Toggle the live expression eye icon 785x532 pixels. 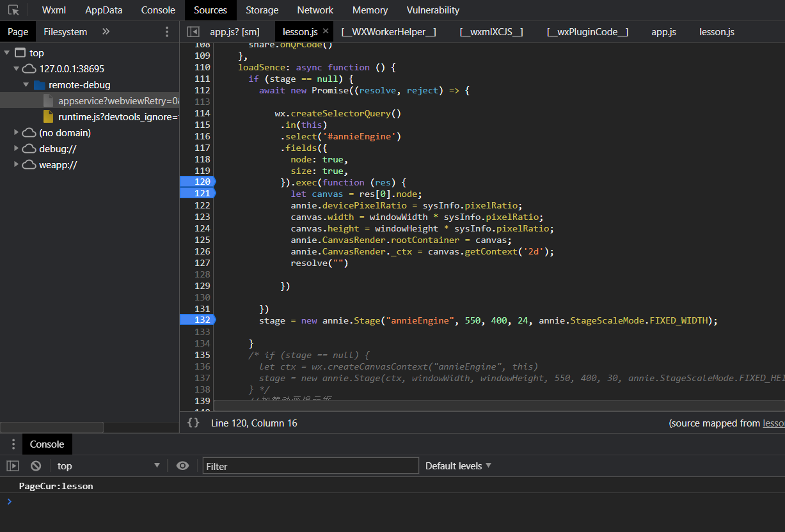coord(182,466)
